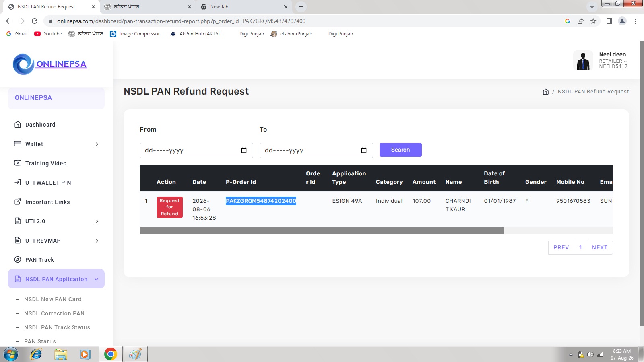Open the eLabourPunjab bookmark

(x=291, y=34)
